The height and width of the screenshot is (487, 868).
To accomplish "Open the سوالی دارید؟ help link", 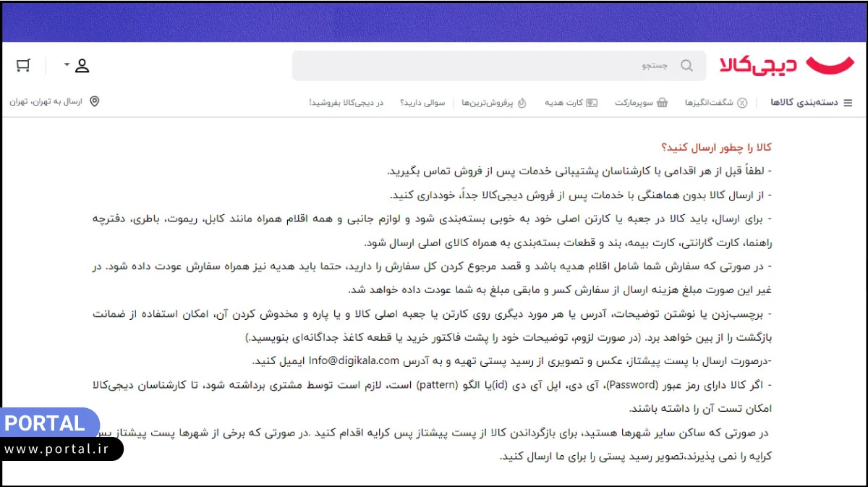I will pyautogui.click(x=423, y=102).
